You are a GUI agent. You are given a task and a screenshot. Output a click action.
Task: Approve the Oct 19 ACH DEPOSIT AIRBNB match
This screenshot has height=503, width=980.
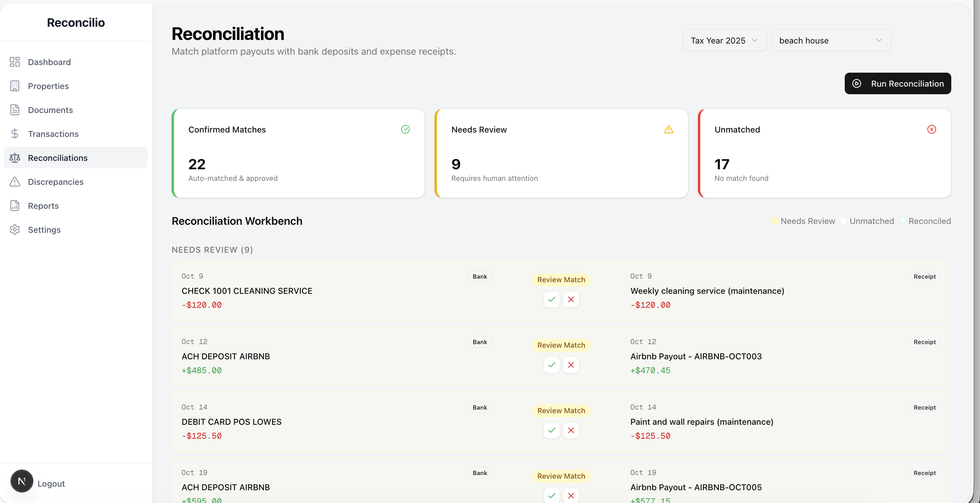(x=552, y=495)
